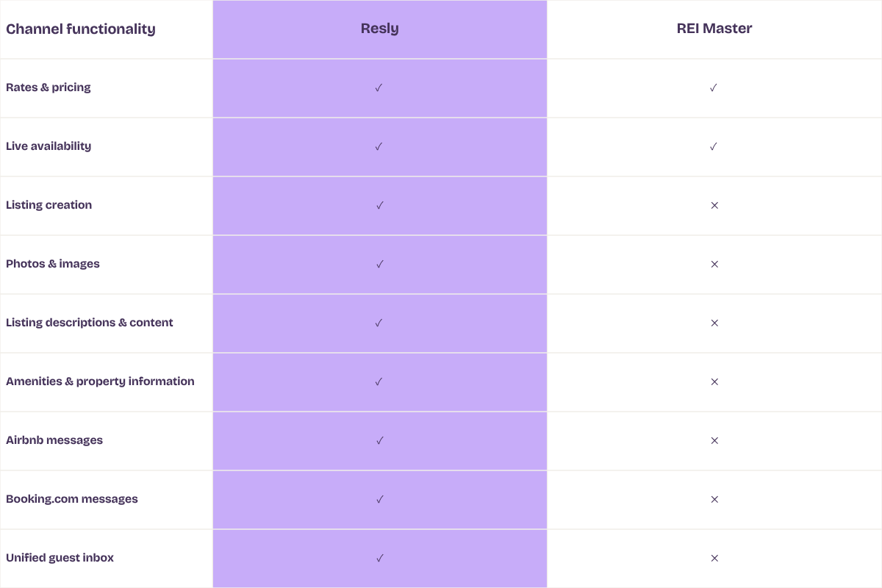Click the Rates & pricing row label
Screen dimensions: 882x588
49,87
